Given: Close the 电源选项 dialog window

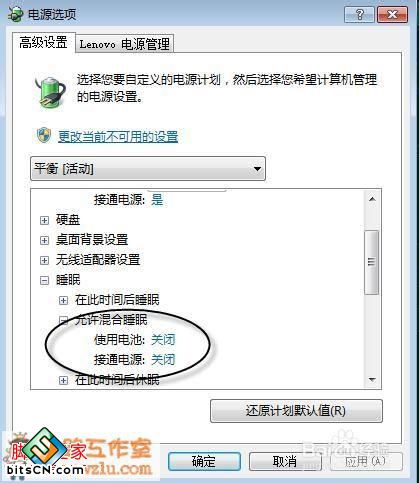Looking at the screenshot, I should [x=392, y=14].
